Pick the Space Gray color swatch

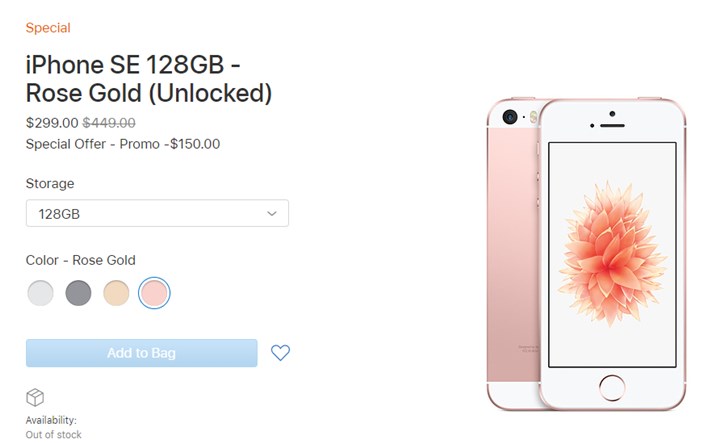coord(78,293)
